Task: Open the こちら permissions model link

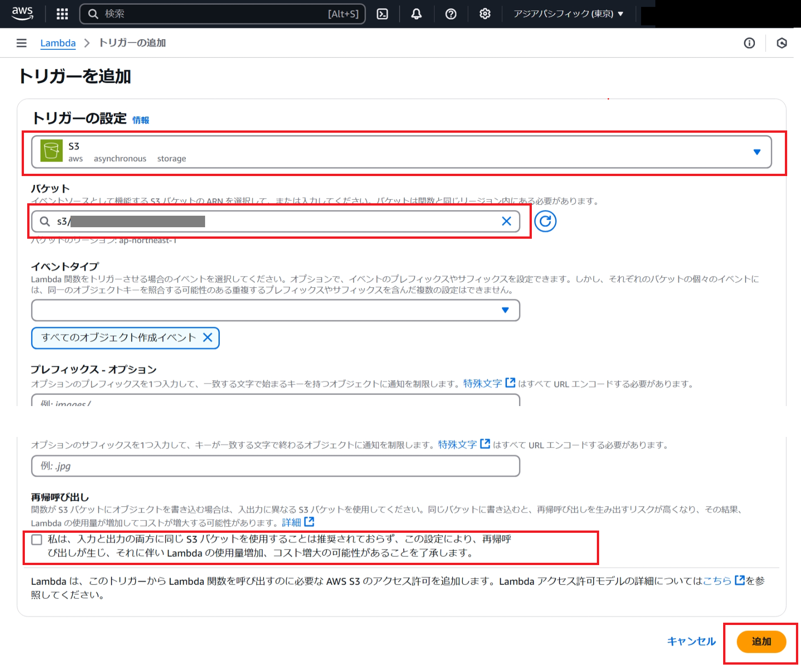Action: 724,581
